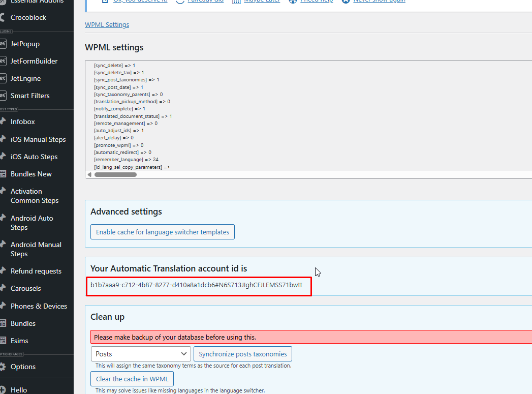
Task: Click Clear the cache in WPML button
Action: 132,379
